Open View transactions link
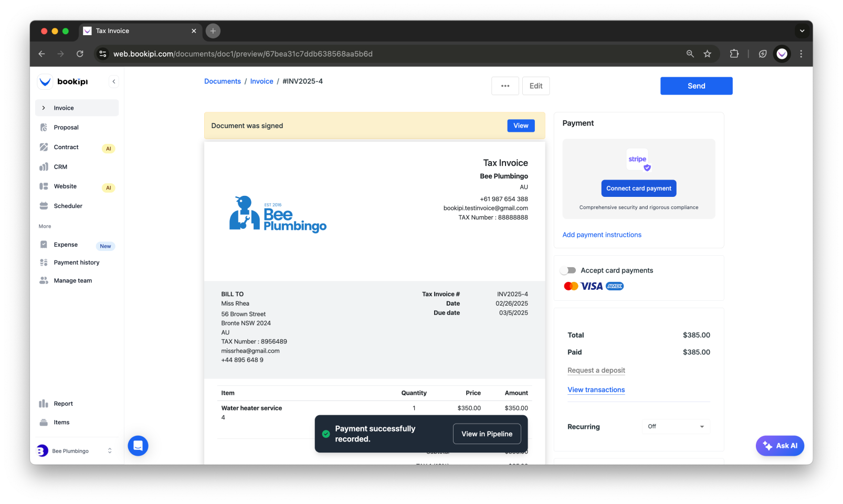Image resolution: width=843 pixels, height=504 pixels. pyautogui.click(x=596, y=390)
